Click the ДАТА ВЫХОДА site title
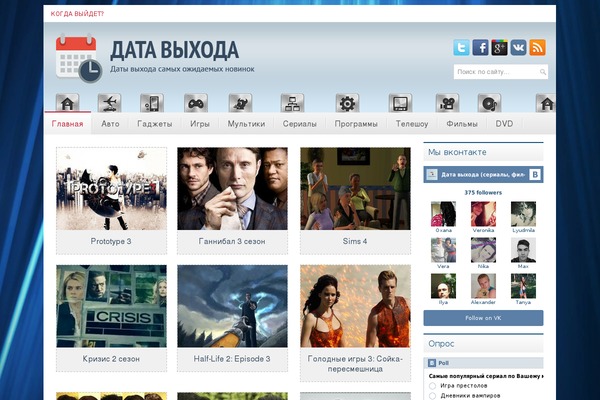 (x=174, y=50)
